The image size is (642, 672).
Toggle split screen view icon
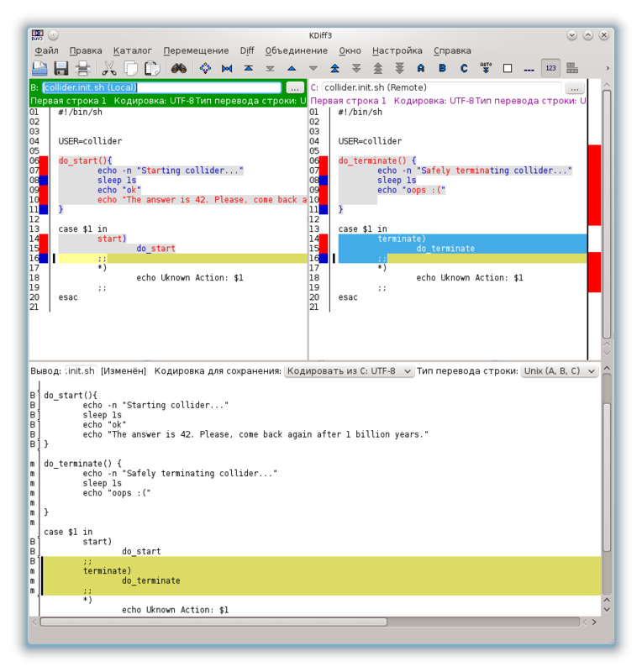click(x=572, y=68)
